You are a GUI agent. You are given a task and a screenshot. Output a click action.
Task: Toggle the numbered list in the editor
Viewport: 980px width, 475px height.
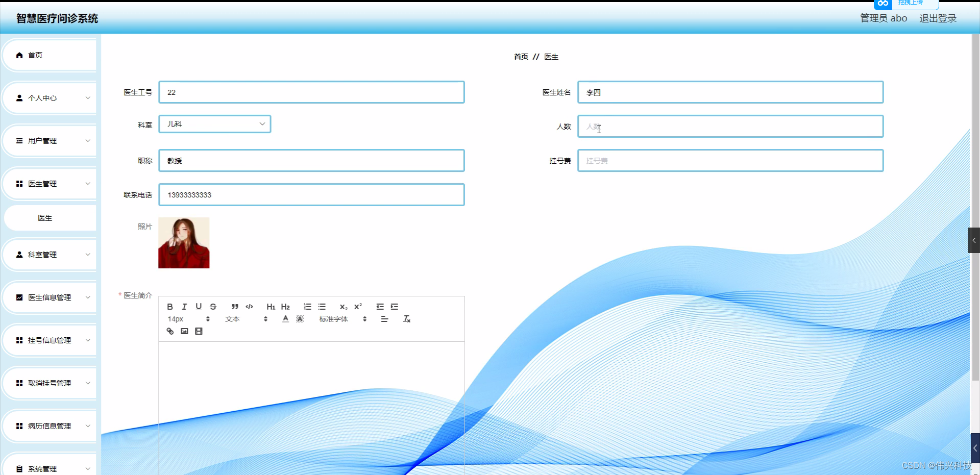(307, 306)
